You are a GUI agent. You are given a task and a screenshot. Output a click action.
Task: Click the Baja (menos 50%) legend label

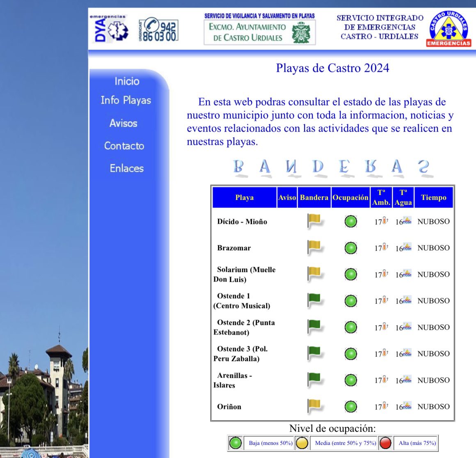click(x=270, y=443)
